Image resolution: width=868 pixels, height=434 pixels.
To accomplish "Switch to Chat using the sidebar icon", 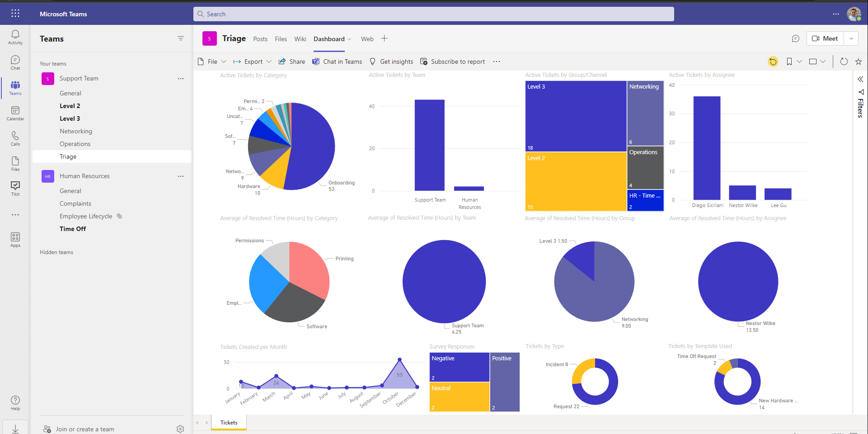I will coord(15,62).
